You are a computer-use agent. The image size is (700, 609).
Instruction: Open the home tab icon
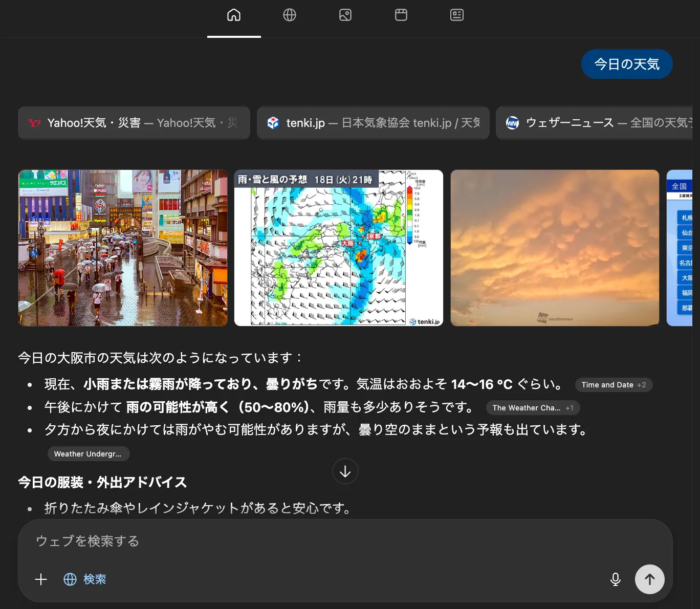click(x=234, y=15)
